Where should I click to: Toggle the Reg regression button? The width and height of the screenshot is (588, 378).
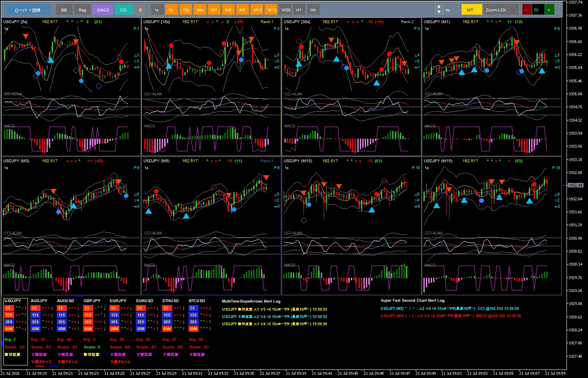click(x=82, y=10)
